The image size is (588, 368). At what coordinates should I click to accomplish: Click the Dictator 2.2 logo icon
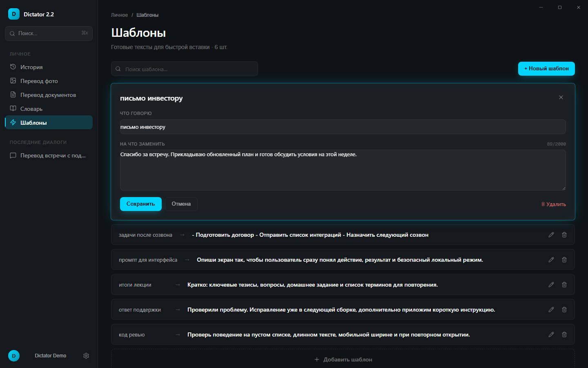pyautogui.click(x=14, y=14)
